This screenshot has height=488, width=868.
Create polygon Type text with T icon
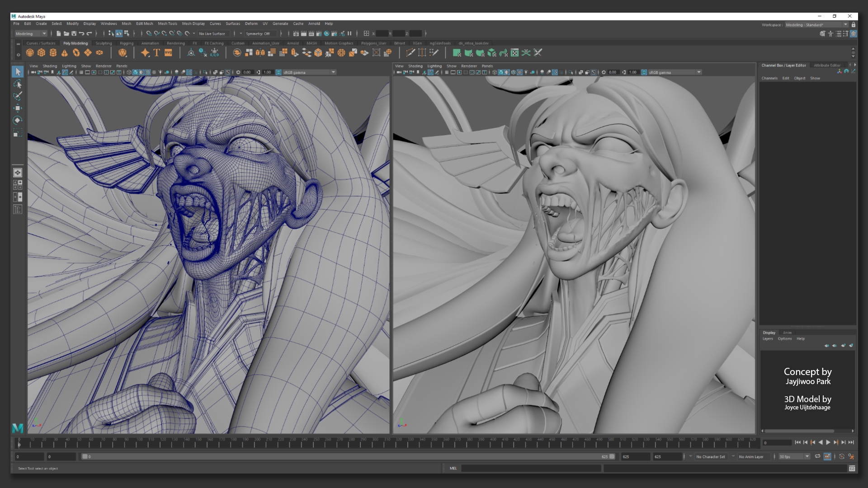(x=156, y=53)
